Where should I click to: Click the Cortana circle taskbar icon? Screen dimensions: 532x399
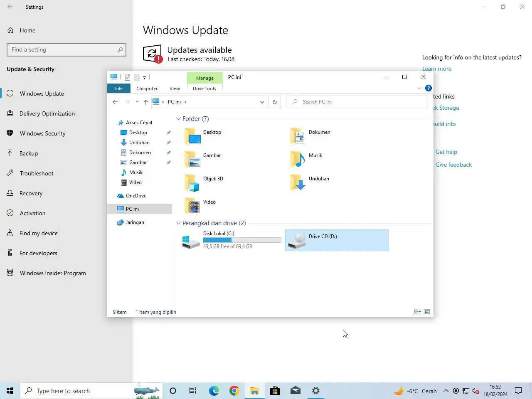click(x=173, y=391)
